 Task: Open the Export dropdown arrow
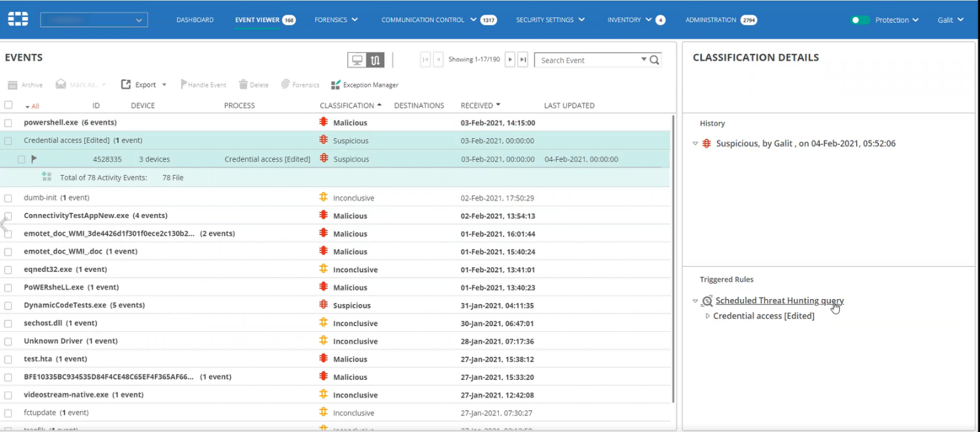(164, 85)
